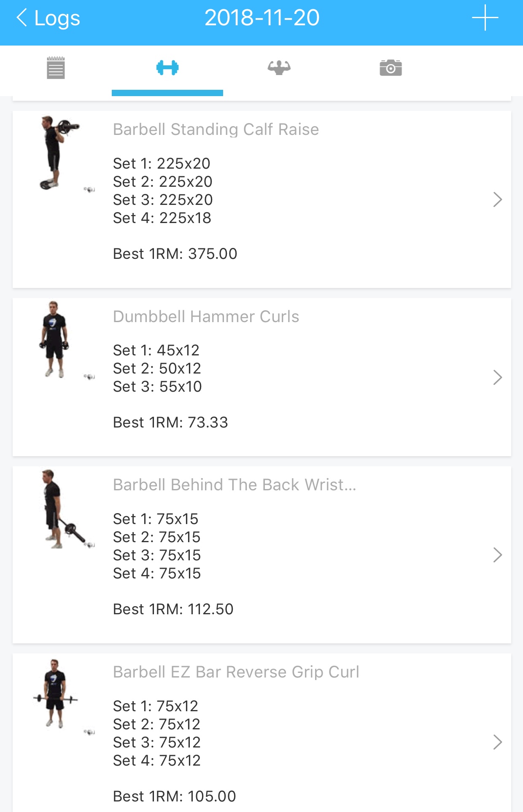Expand Barbell Behind The Back Wrist chevron
This screenshot has width=523, height=812.
point(497,555)
